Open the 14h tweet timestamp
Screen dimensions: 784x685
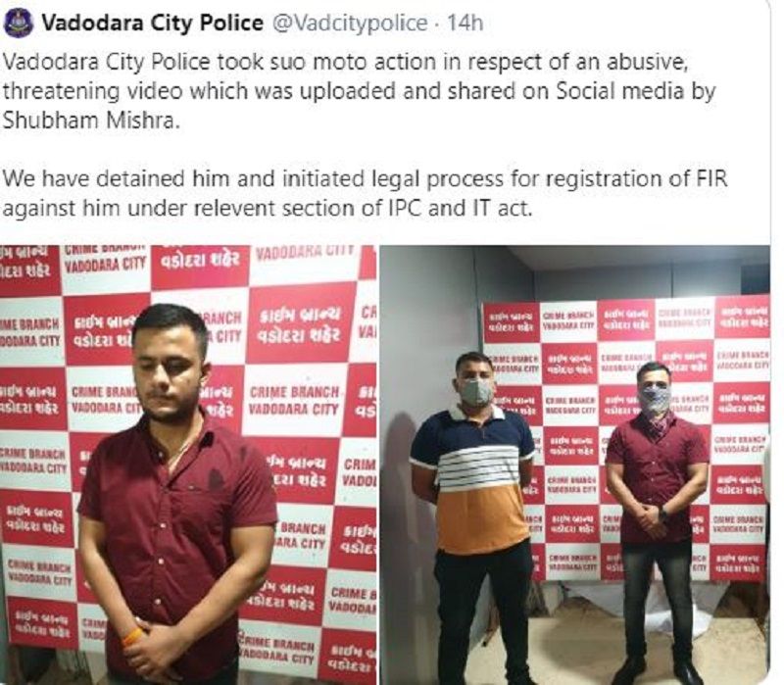[x=465, y=23]
